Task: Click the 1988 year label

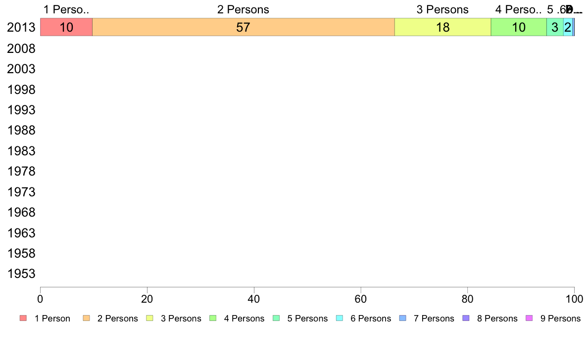Action: (21, 131)
